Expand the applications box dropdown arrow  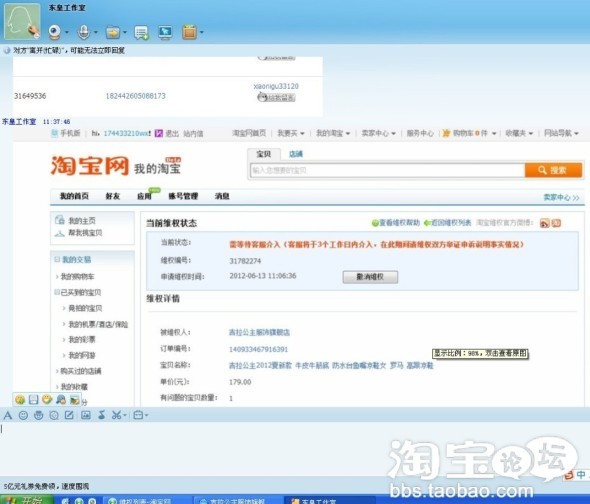click(202, 32)
